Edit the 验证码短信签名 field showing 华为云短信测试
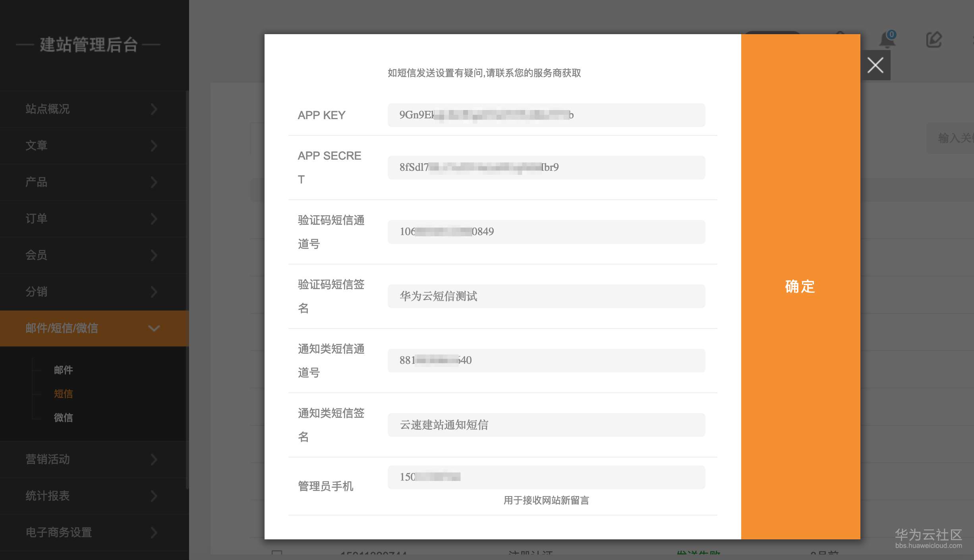This screenshot has height=560, width=974. 546,296
